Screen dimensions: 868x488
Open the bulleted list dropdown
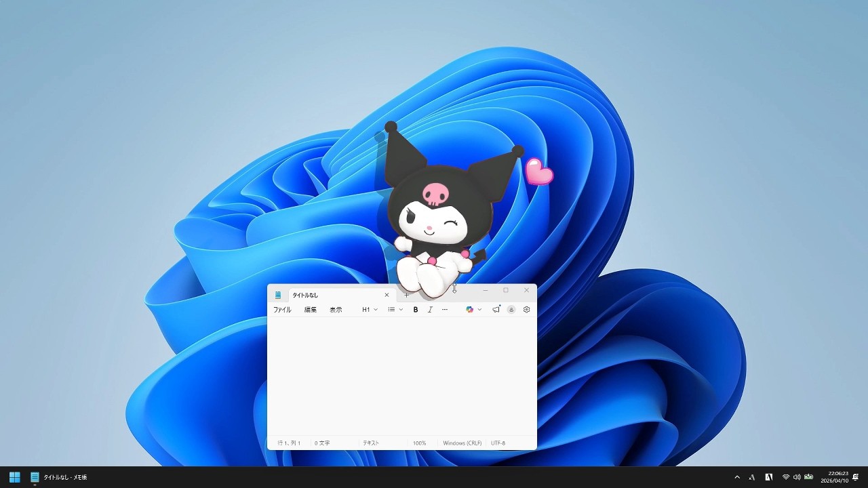[x=395, y=310]
